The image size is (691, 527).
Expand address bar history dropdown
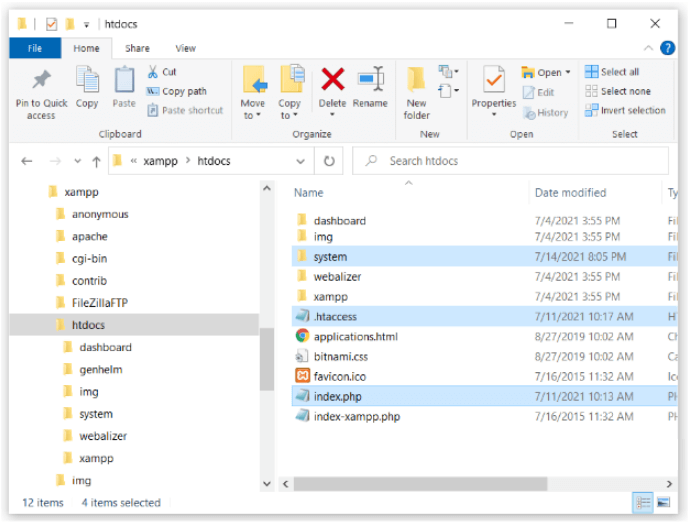point(301,161)
